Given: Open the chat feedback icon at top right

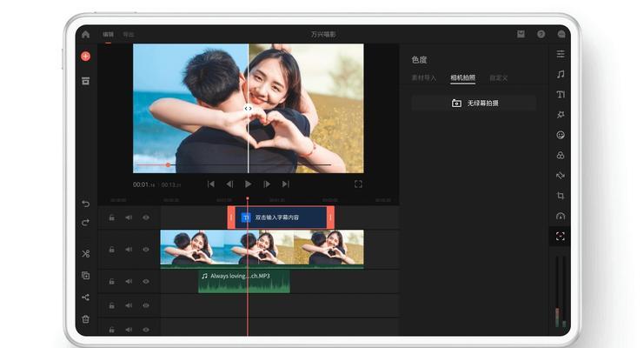Looking at the screenshot, I should click(x=561, y=34).
